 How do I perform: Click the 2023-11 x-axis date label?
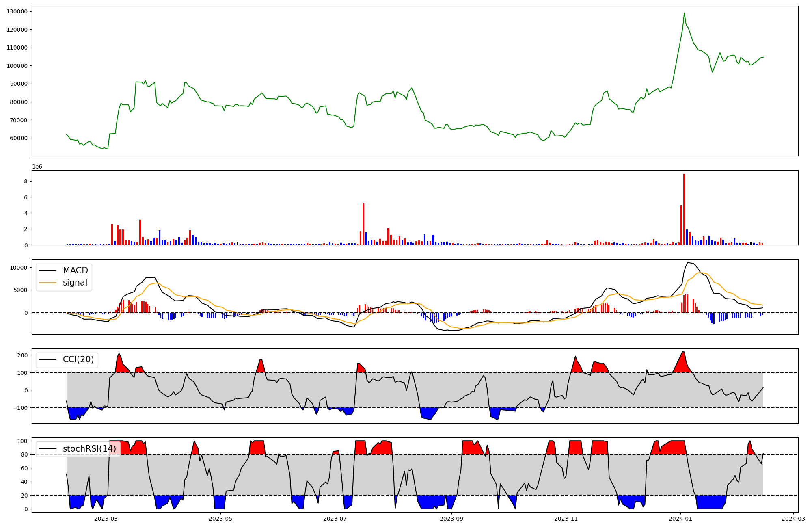click(x=566, y=519)
